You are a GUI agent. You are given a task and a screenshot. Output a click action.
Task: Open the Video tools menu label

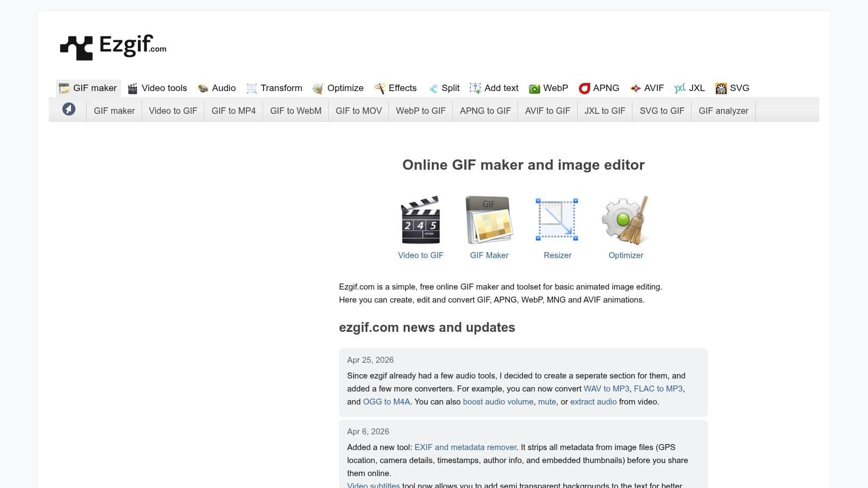(x=164, y=88)
